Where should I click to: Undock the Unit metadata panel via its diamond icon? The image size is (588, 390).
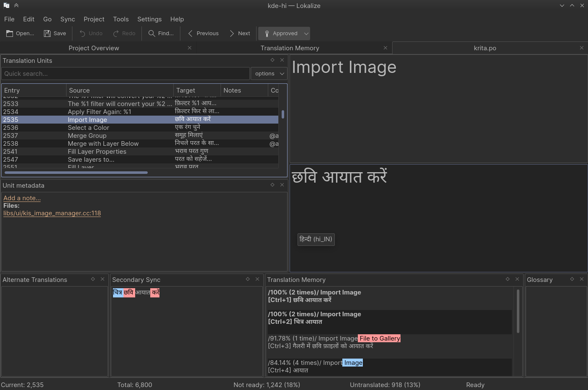[272, 185]
